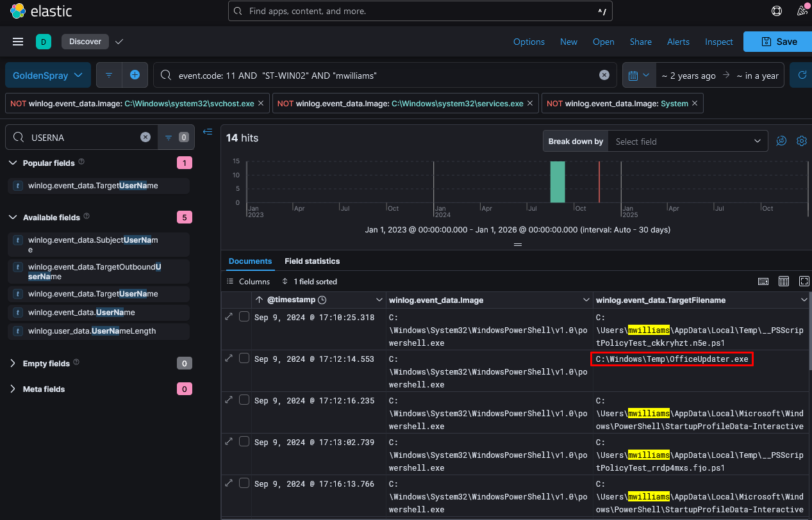The width and height of the screenshot is (812, 520).
Task: Click the TargetUserName popular field type icon
Action: coord(19,186)
